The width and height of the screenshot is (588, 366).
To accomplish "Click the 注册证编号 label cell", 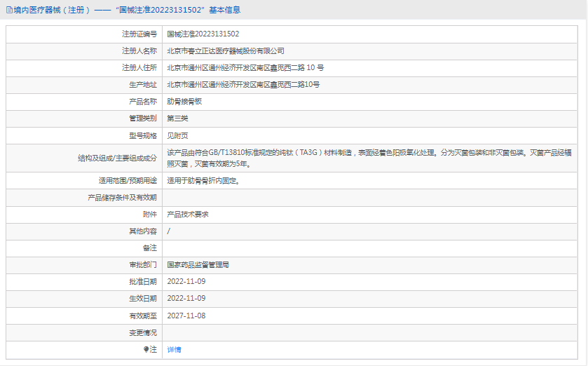I will tap(139, 34).
